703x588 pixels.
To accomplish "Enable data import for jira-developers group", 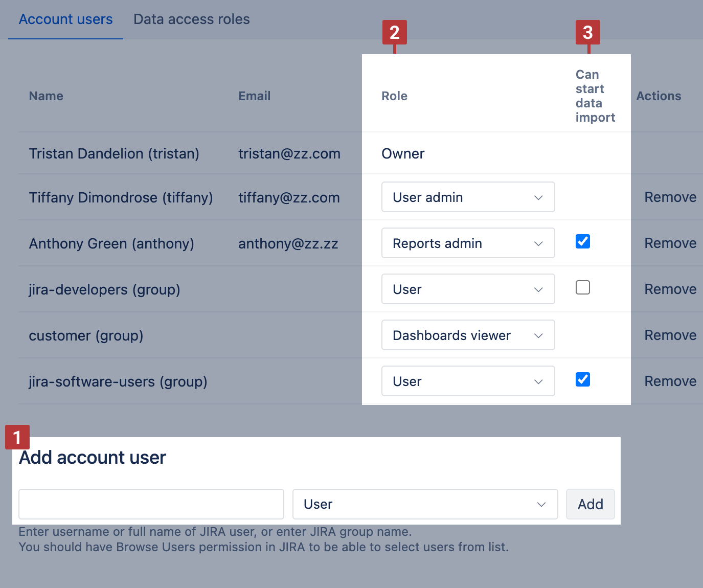I will [582, 287].
